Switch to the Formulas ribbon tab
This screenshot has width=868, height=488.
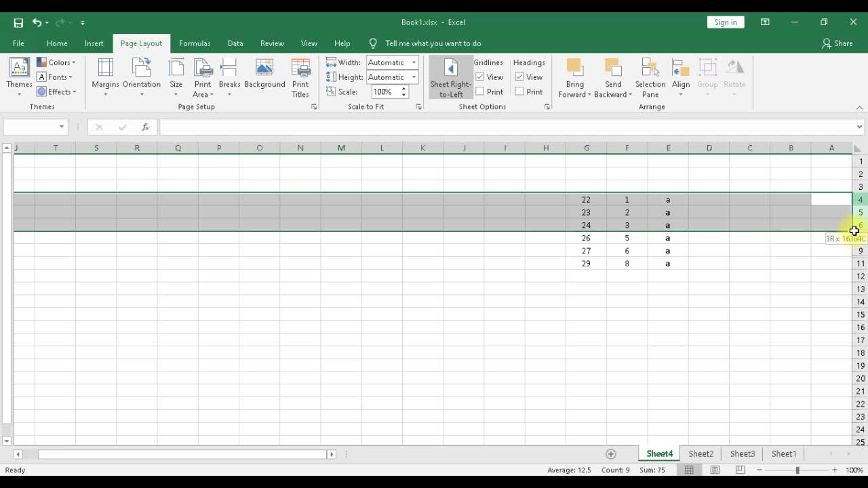(195, 43)
